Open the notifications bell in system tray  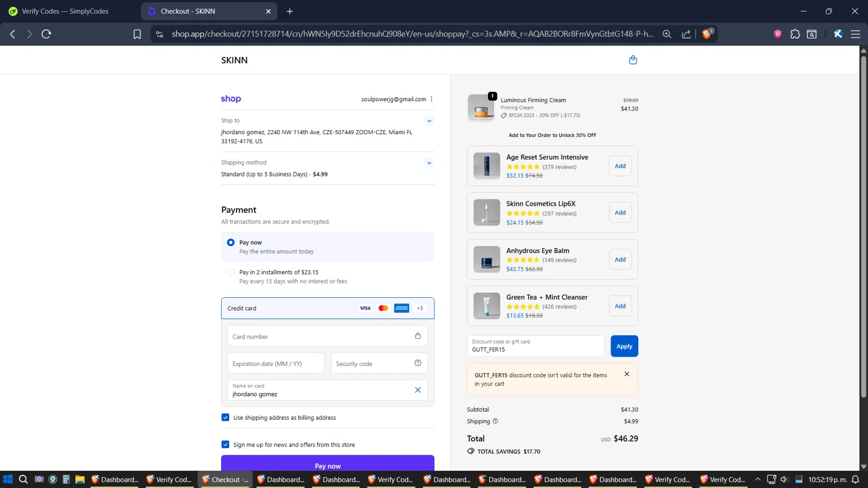point(855,479)
